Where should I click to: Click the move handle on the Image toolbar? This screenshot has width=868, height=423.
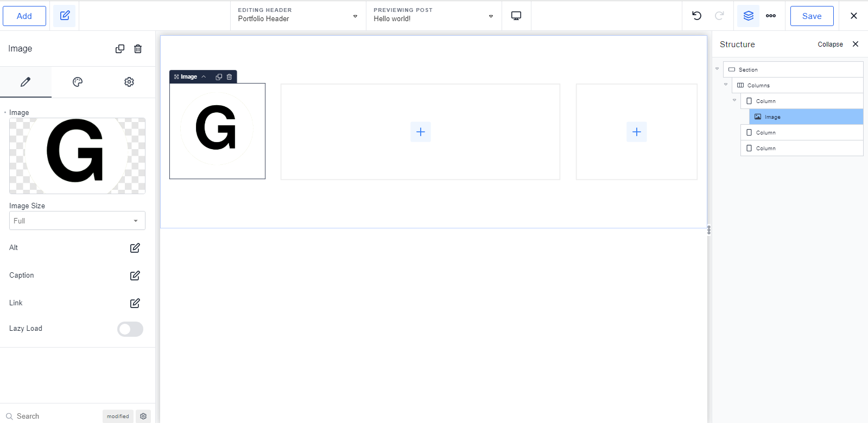click(x=176, y=77)
